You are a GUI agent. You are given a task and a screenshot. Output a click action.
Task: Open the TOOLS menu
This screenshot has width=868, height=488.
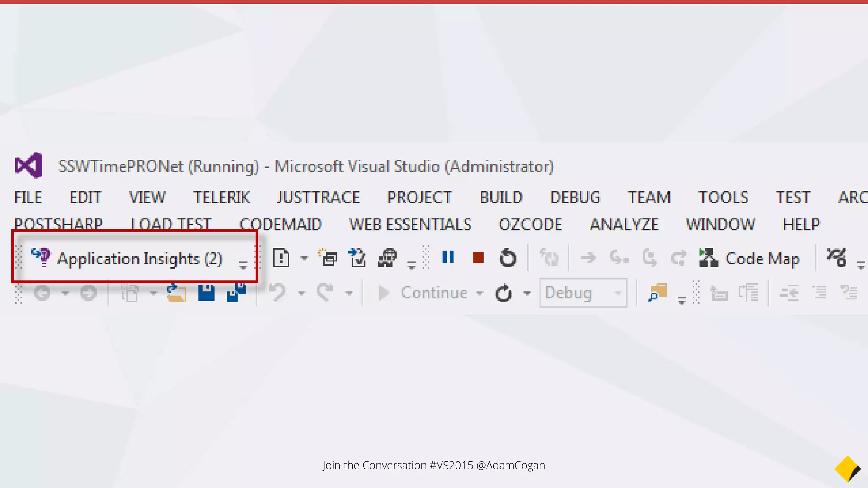(x=723, y=197)
